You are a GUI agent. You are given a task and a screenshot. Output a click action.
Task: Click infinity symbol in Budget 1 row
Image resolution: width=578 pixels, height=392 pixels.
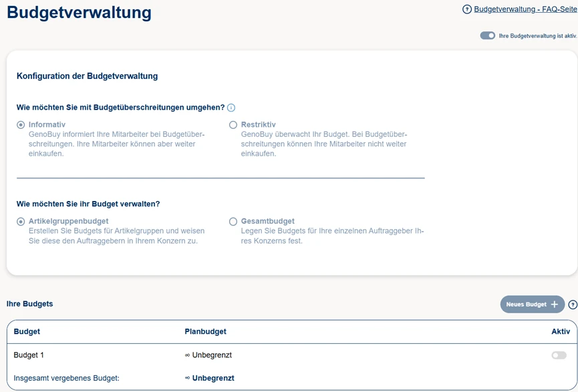188,355
